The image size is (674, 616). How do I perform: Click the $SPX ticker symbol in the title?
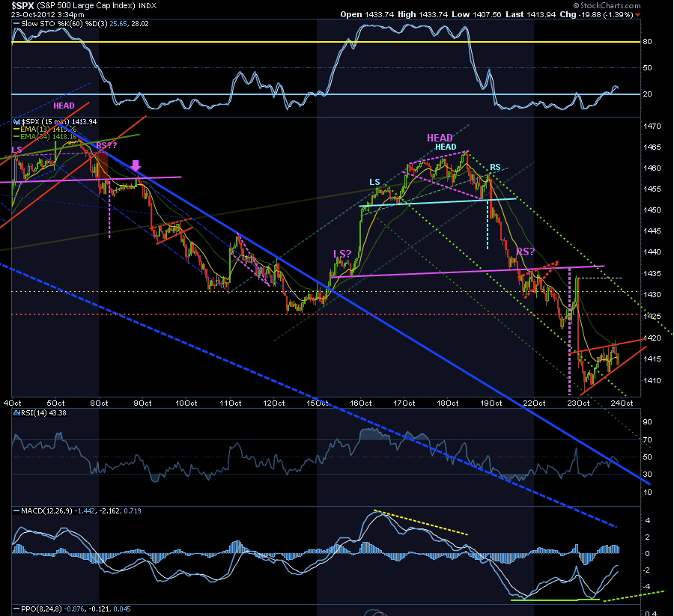[x=22, y=5]
